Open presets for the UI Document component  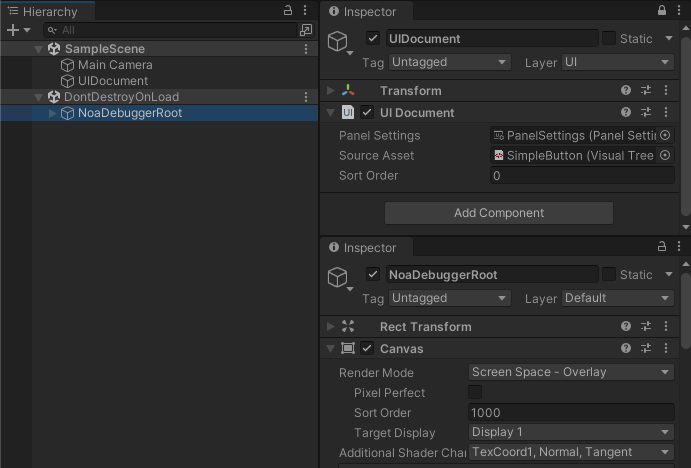click(646, 112)
